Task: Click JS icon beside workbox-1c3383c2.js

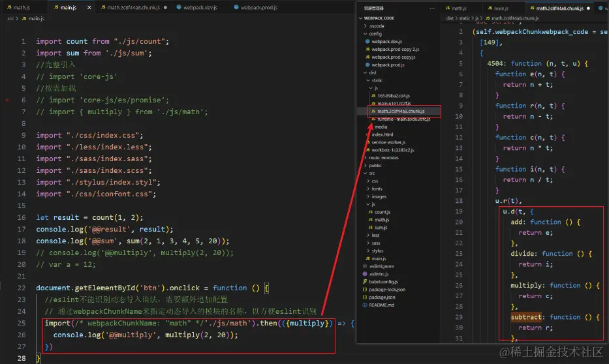Action: (367, 150)
